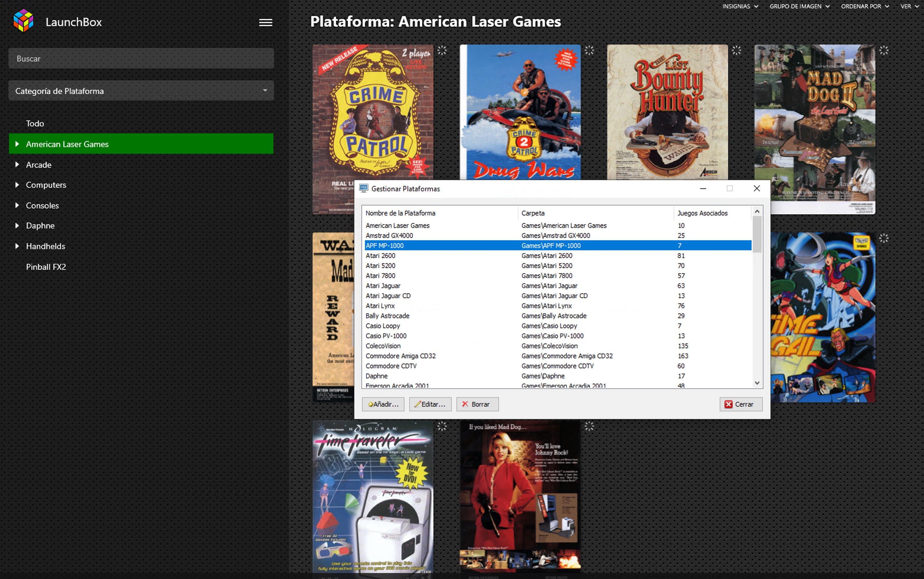Select the Atari 7800 row
Screen dimensions: 924x579
(x=558, y=276)
